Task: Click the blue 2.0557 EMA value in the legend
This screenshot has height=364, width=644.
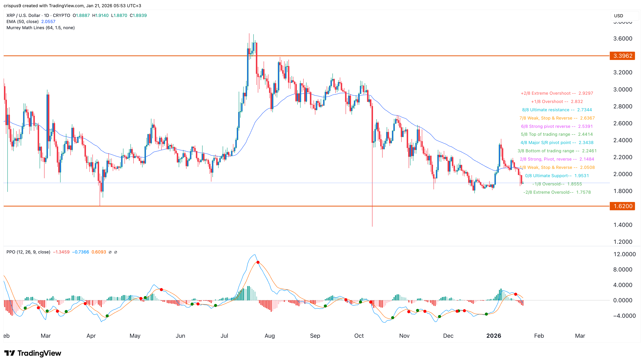Action: pyautogui.click(x=48, y=21)
